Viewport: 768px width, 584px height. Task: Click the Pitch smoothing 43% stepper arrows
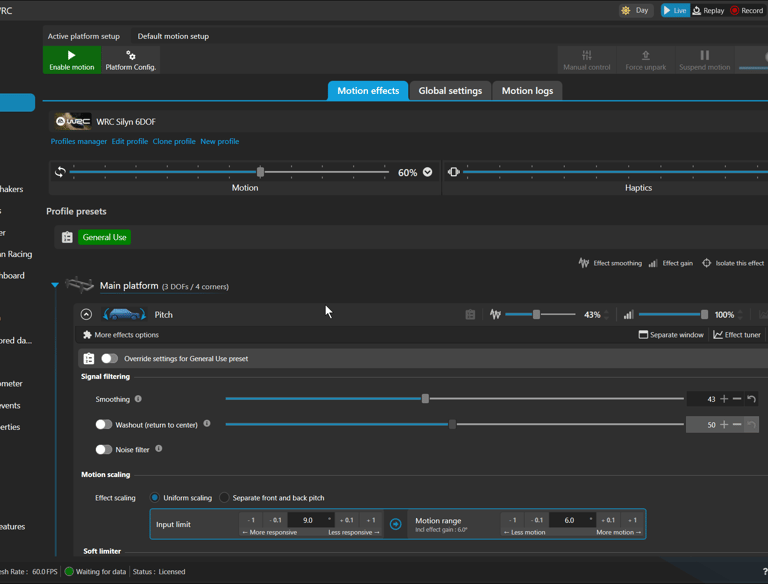coord(607,315)
